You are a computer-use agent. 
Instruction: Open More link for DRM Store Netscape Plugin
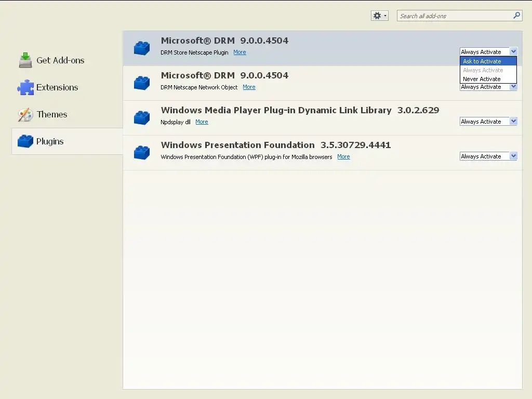(240, 52)
